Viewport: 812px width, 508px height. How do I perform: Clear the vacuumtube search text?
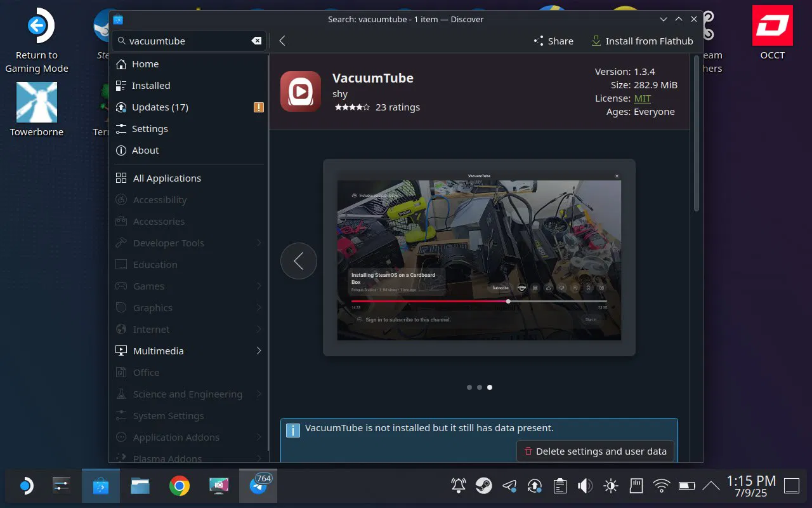(x=256, y=41)
